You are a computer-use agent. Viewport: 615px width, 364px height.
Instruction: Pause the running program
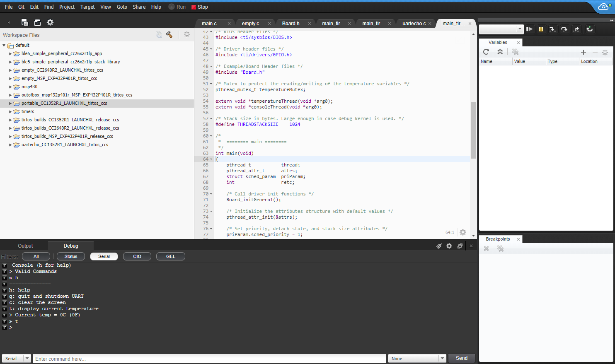pos(541,29)
